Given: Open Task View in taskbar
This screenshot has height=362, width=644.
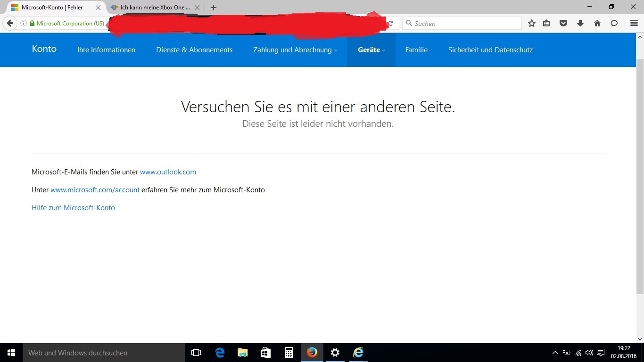Looking at the screenshot, I should click(196, 353).
